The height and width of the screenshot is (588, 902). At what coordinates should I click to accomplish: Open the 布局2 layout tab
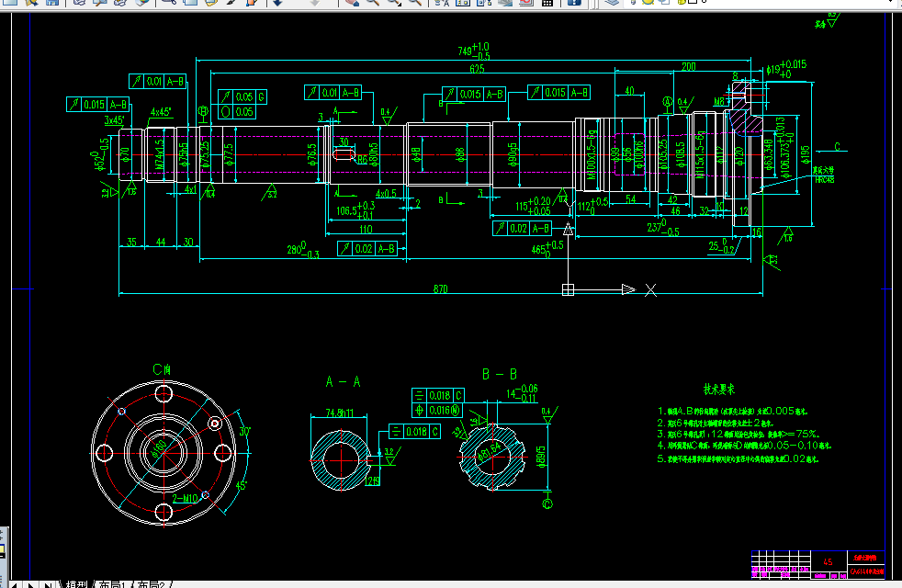151,584
